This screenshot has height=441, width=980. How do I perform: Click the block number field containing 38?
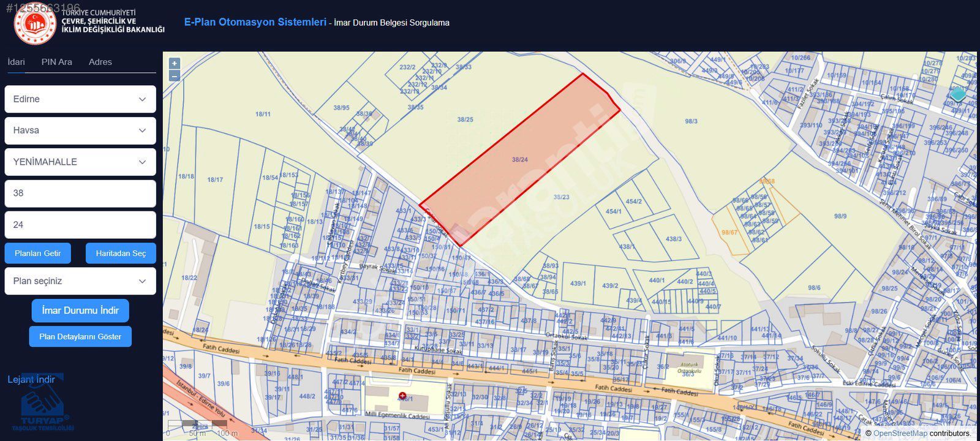tap(80, 194)
